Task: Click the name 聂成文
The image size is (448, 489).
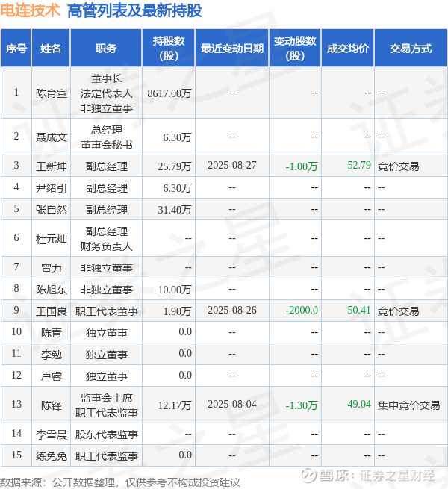Action: pyautogui.click(x=52, y=137)
